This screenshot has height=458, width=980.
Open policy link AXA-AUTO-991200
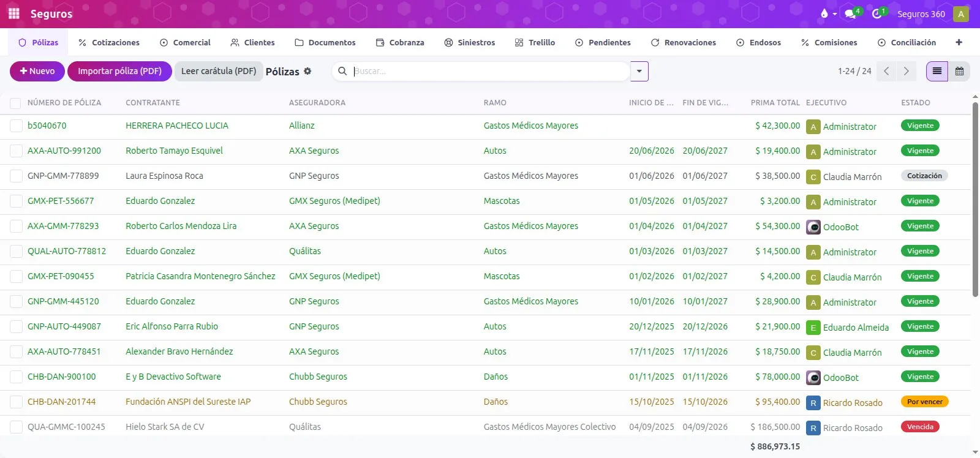[x=64, y=151]
